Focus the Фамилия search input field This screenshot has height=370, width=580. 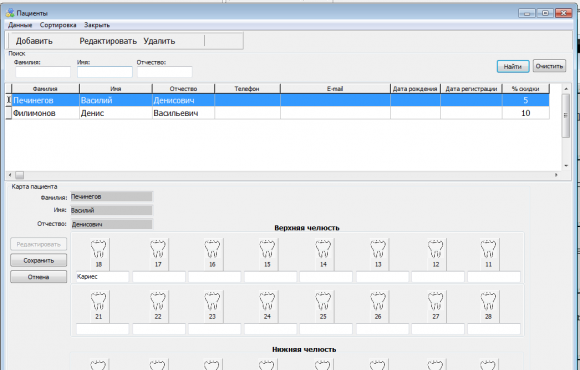pos(43,72)
